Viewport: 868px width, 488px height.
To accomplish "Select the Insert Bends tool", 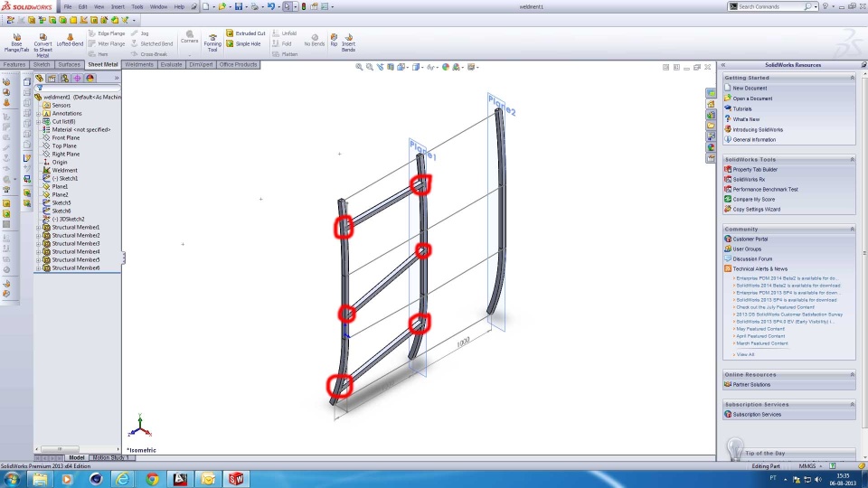I will pos(348,42).
